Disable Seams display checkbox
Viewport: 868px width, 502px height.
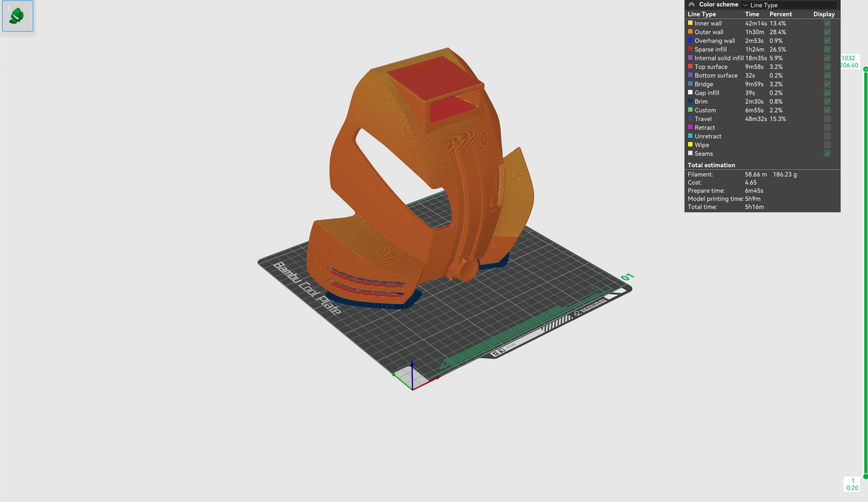tap(827, 153)
